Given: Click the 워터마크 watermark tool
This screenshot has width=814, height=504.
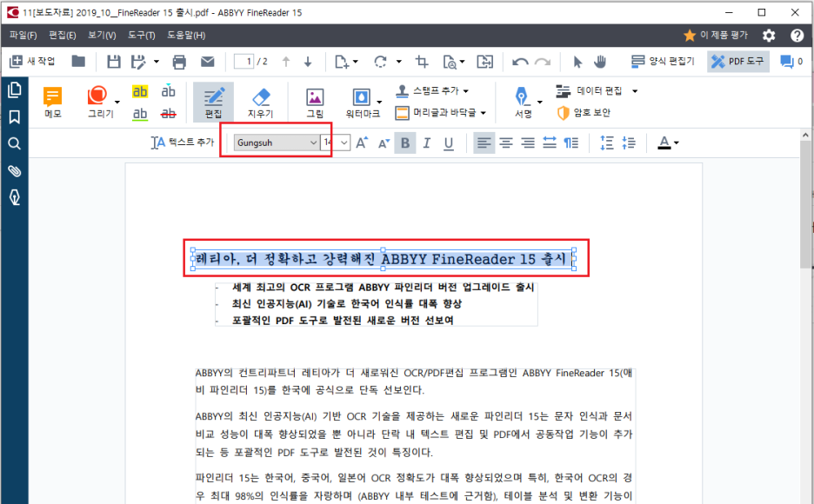Looking at the screenshot, I should [x=363, y=103].
